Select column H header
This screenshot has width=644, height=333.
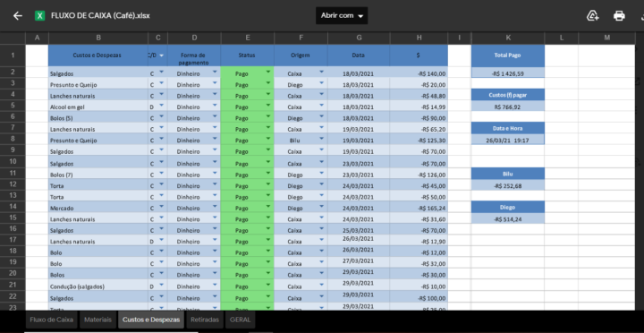click(x=419, y=38)
